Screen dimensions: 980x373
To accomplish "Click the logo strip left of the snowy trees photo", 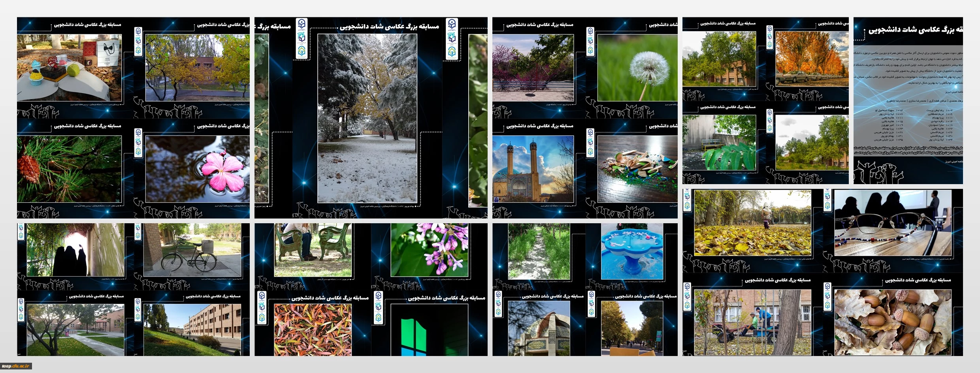I will [302, 39].
